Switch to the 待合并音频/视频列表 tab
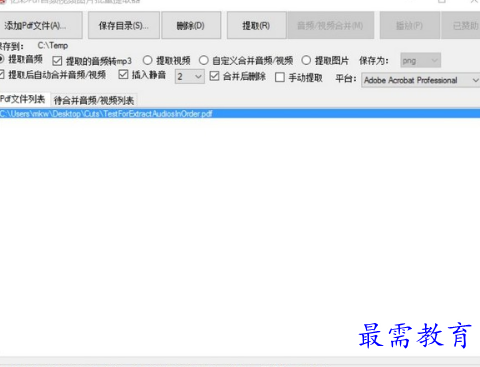This screenshot has height=367, width=480. pyautogui.click(x=94, y=100)
